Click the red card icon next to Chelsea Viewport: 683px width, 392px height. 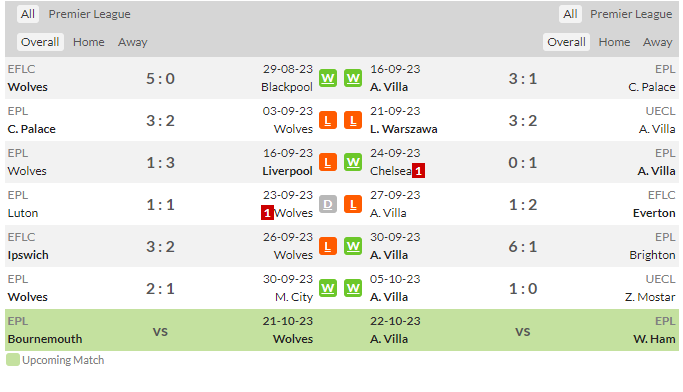click(418, 171)
